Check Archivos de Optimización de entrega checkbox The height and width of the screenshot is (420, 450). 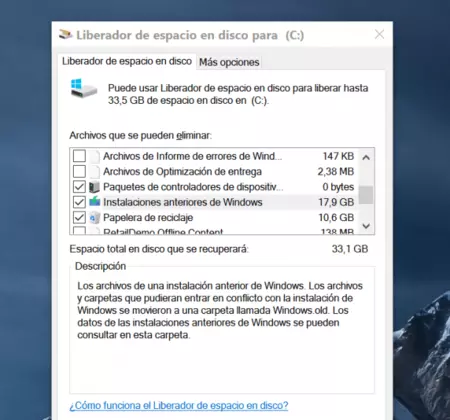coord(79,172)
